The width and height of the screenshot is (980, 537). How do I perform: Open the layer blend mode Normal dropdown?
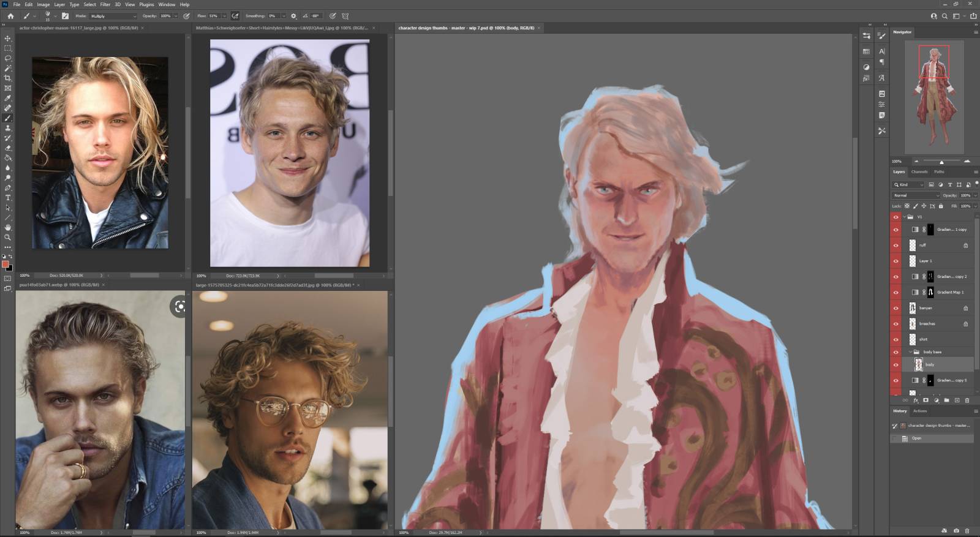(x=916, y=195)
